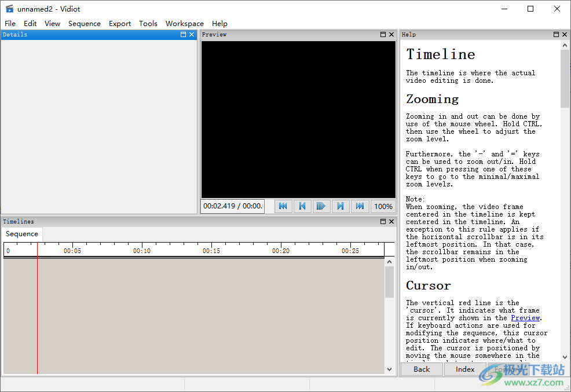Click the Help panel scroll down arrow

tap(565, 357)
